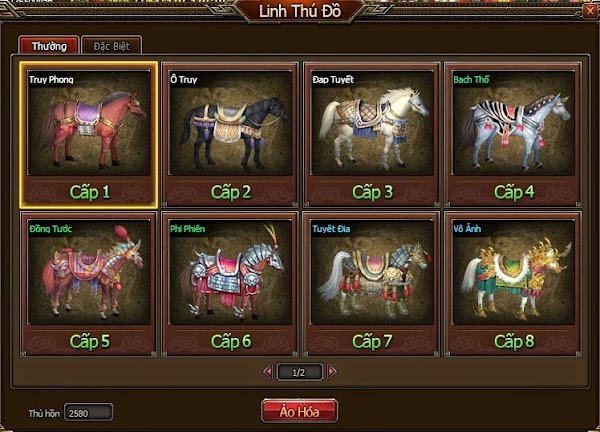Switch to the Đặc Biệt tab

(x=112, y=46)
